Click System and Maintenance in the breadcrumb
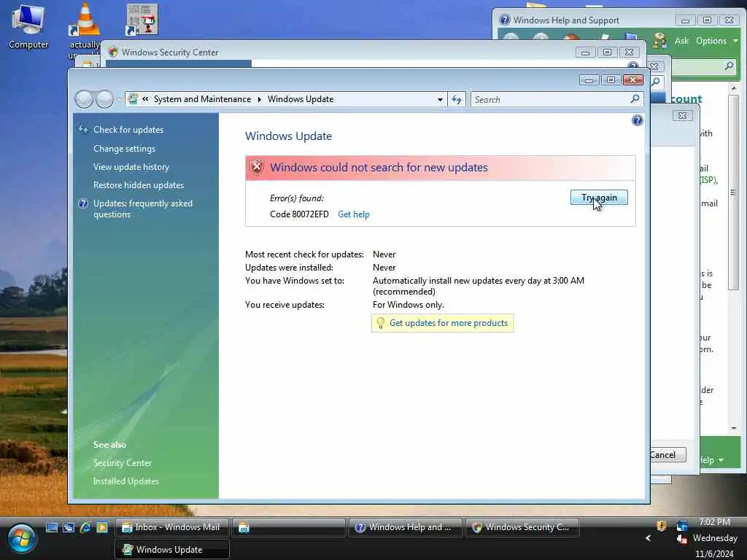The image size is (747, 560). click(x=202, y=99)
